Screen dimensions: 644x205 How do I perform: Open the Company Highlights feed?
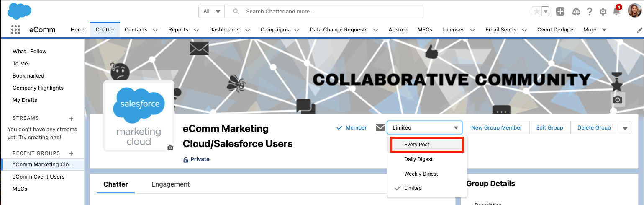click(38, 88)
